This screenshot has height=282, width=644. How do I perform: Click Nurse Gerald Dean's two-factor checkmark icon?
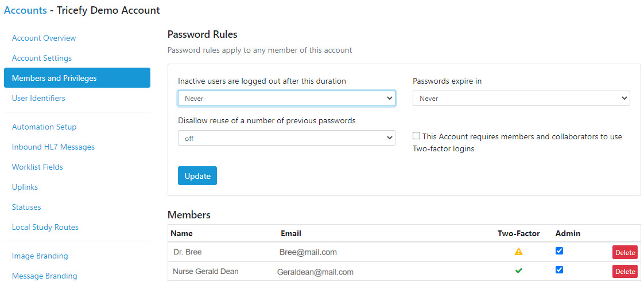[518, 271]
